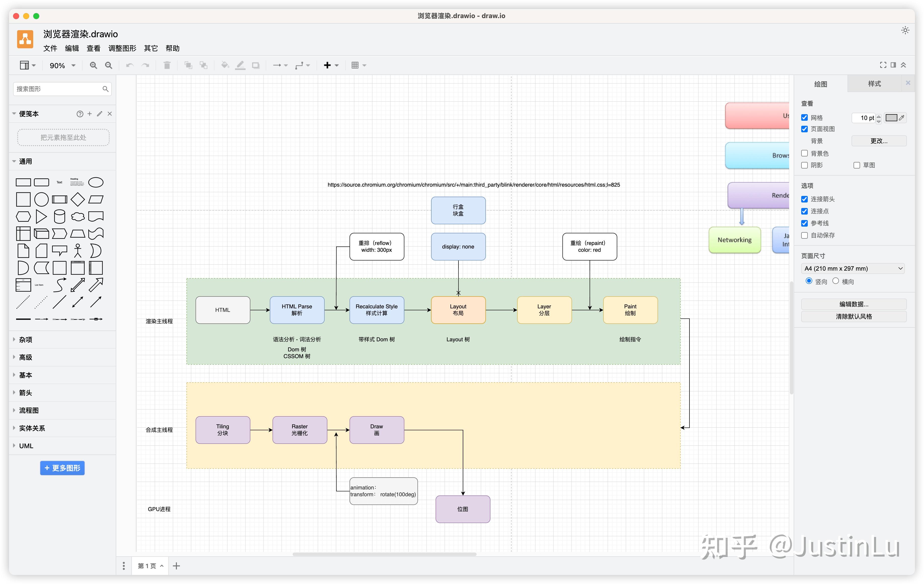Click the delete trash icon
The width and height of the screenshot is (924, 584).
167,65
